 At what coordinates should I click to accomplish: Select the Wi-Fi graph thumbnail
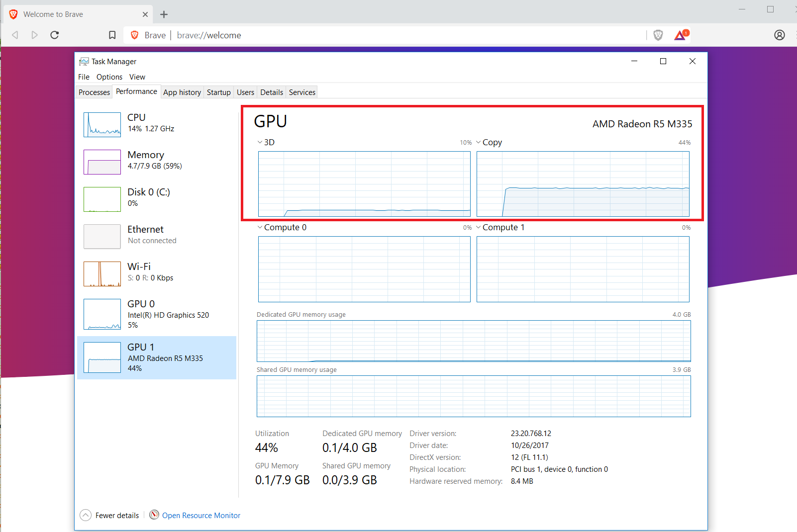click(102, 274)
